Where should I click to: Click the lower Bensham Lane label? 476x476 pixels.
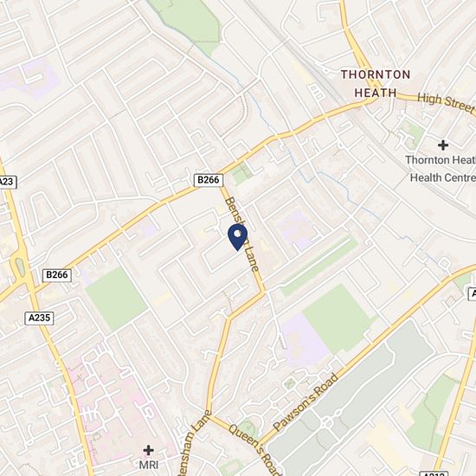pos(195,443)
